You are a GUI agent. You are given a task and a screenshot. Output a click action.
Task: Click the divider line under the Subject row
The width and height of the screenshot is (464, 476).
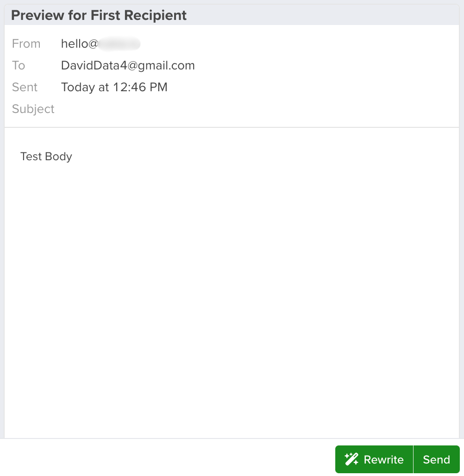[232, 127]
